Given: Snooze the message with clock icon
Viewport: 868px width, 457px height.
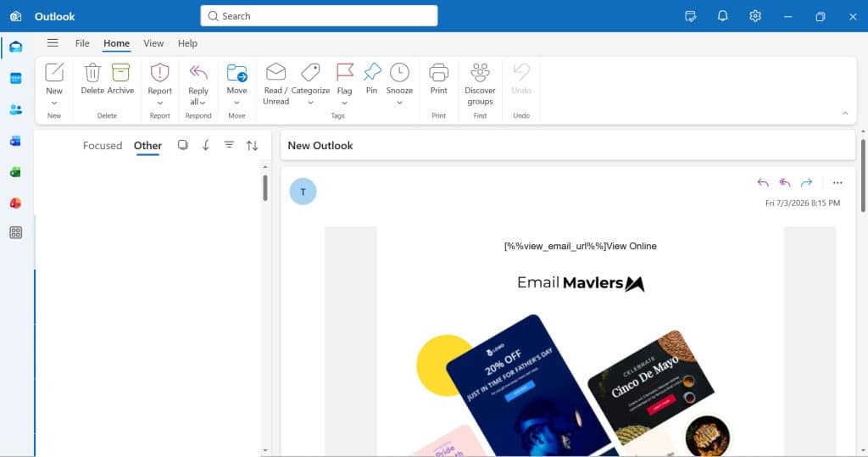Looking at the screenshot, I should click(400, 73).
